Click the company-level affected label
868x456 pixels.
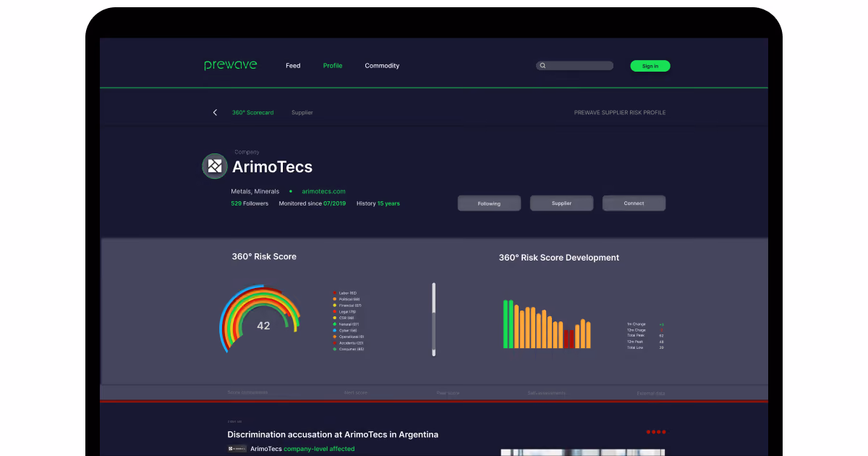point(319,449)
